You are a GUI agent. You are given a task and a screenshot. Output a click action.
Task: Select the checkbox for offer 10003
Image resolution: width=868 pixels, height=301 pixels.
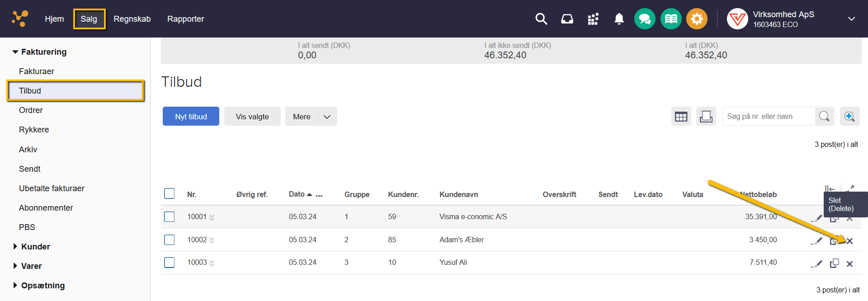[170, 263]
